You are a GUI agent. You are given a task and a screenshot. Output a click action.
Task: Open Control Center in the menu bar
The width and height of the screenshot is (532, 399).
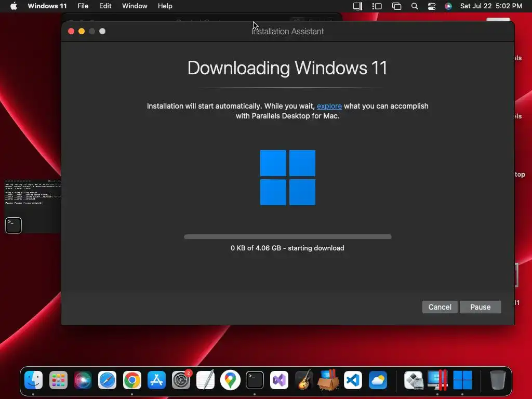[x=432, y=6]
